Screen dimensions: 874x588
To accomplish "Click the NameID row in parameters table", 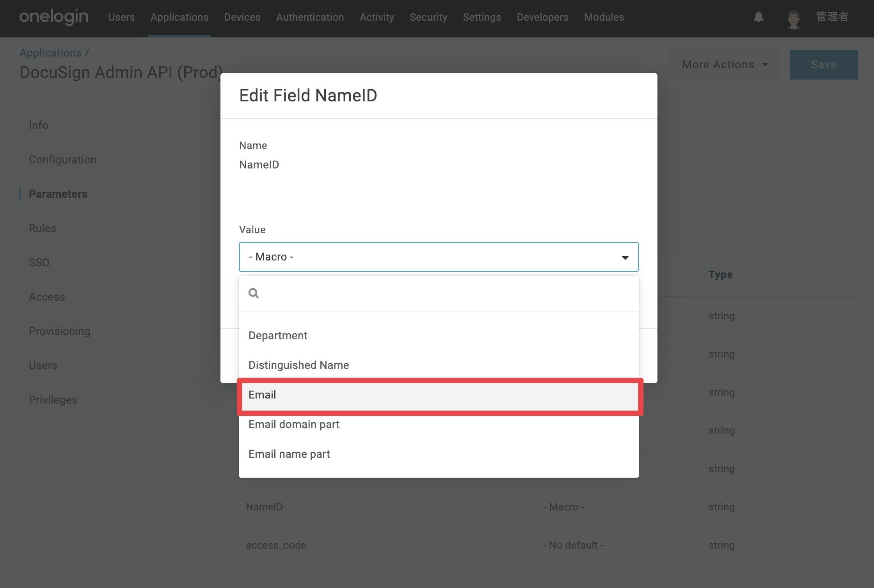I will (x=543, y=507).
